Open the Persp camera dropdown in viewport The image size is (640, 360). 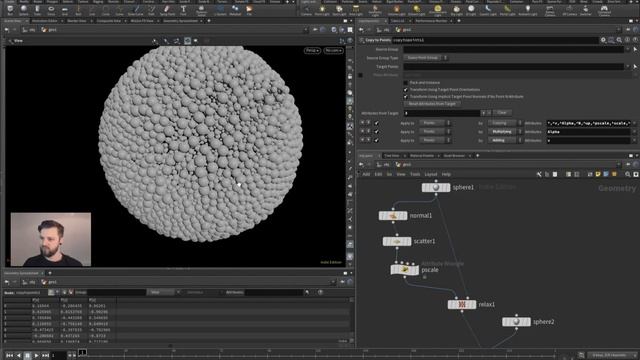[x=312, y=51]
